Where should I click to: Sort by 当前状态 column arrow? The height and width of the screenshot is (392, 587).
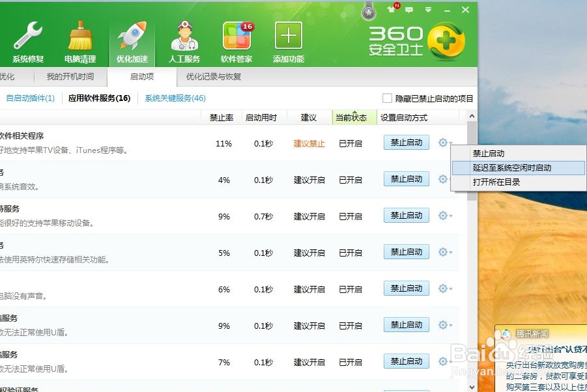point(354,119)
